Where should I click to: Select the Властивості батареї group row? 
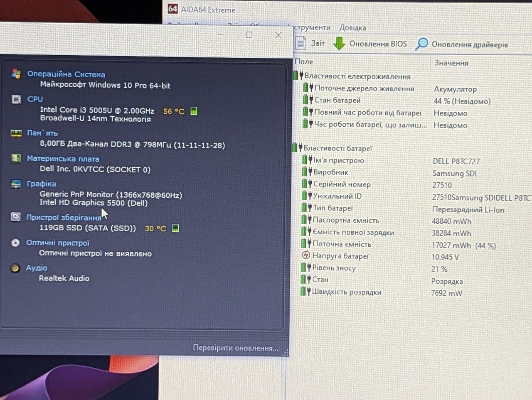pyautogui.click(x=338, y=148)
